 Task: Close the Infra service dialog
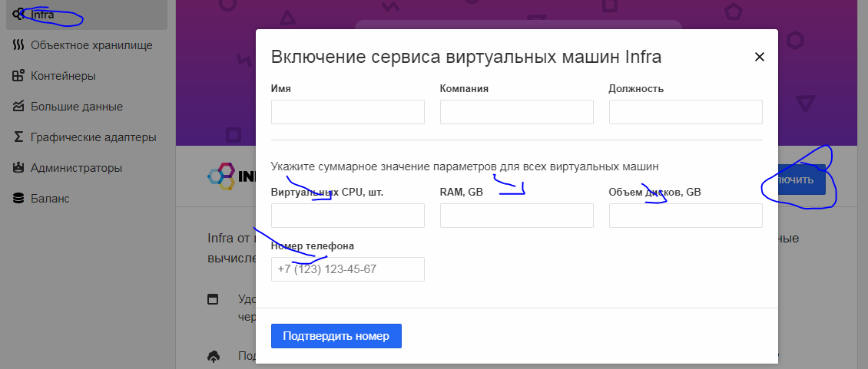tap(759, 57)
